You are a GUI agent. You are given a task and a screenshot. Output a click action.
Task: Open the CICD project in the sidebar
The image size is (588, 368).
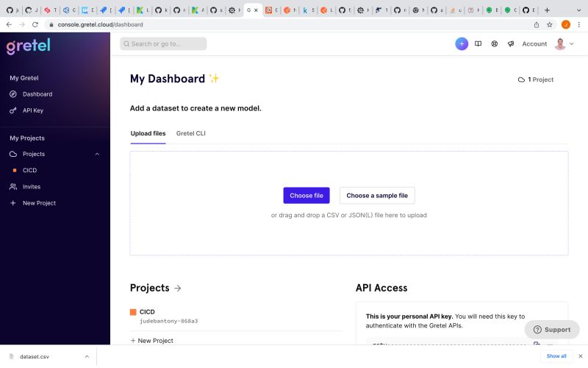[29, 170]
